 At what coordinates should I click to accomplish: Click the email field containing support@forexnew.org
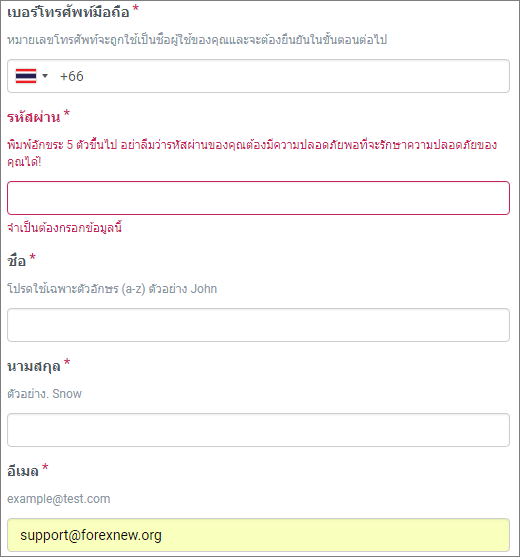[258, 535]
